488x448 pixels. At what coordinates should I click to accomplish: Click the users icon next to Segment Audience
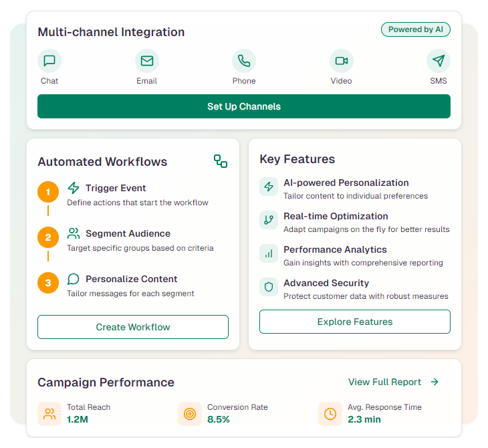tap(74, 233)
